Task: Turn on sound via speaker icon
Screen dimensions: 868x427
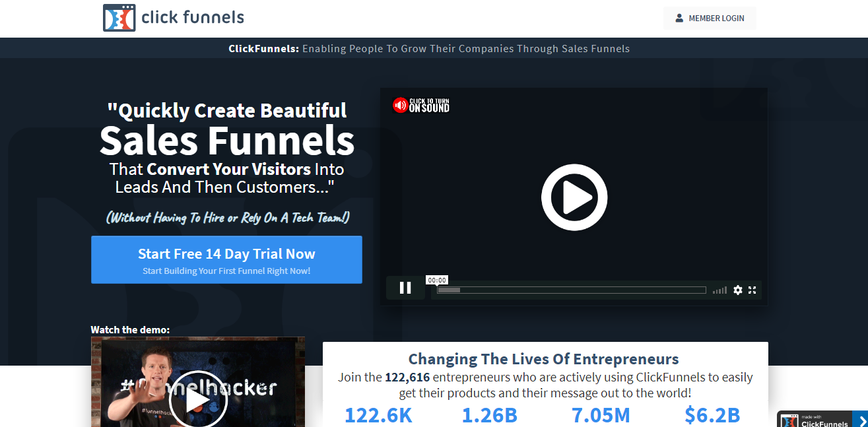Action: pos(400,105)
